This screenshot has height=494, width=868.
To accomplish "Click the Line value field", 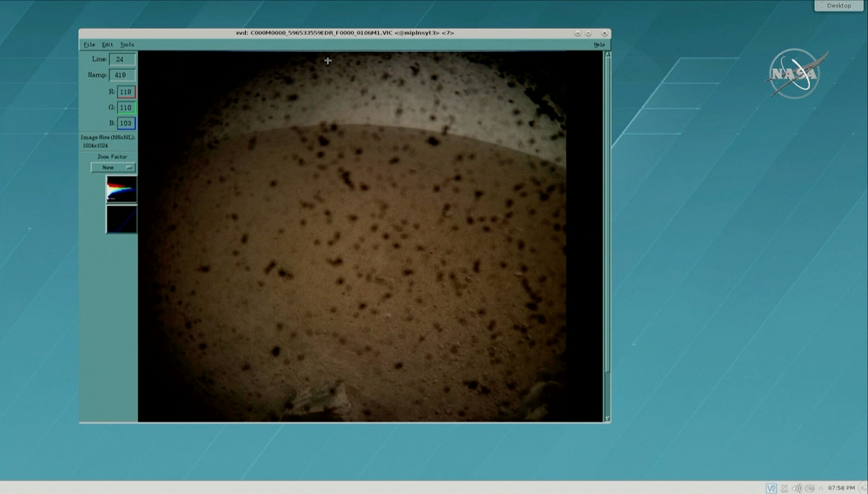I will pos(122,59).
